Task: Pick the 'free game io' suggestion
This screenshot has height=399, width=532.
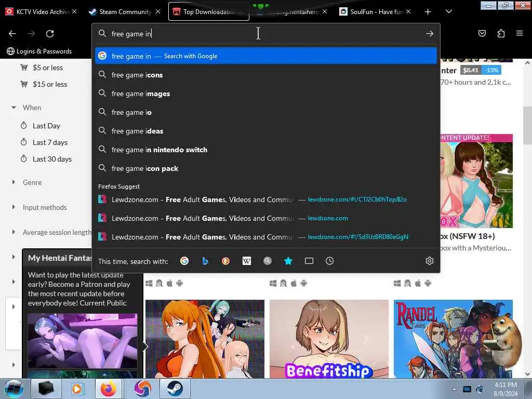Action: [265, 112]
